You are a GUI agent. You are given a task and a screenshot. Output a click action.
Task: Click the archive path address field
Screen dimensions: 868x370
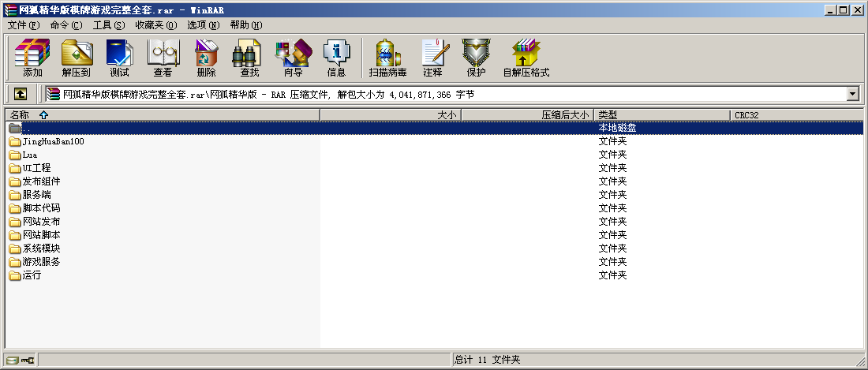[x=446, y=95]
